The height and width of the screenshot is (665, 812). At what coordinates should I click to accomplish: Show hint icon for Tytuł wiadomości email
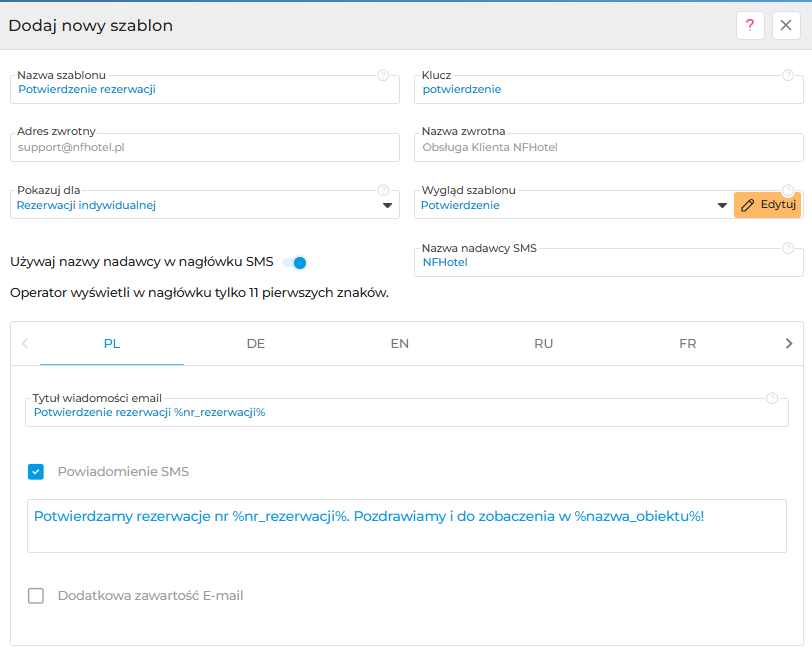coord(772,398)
